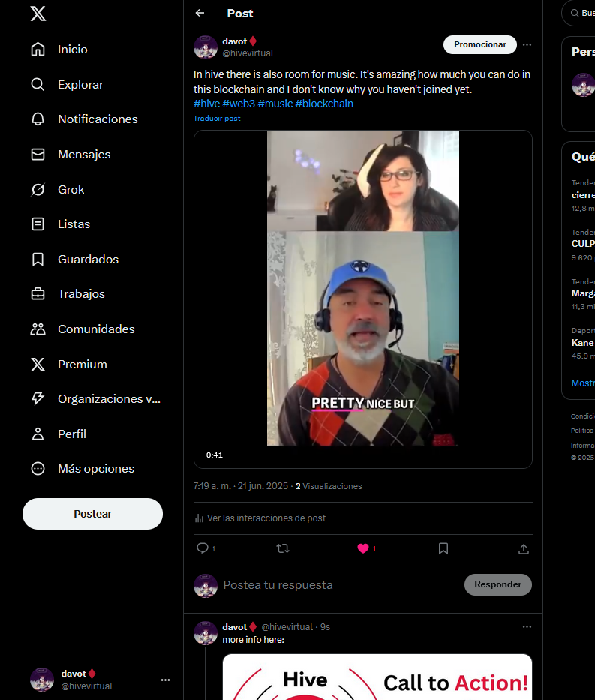This screenshot has width=595, height=700.
Task: Open the #blockchain hashtag
Action: tap(324, 104)
